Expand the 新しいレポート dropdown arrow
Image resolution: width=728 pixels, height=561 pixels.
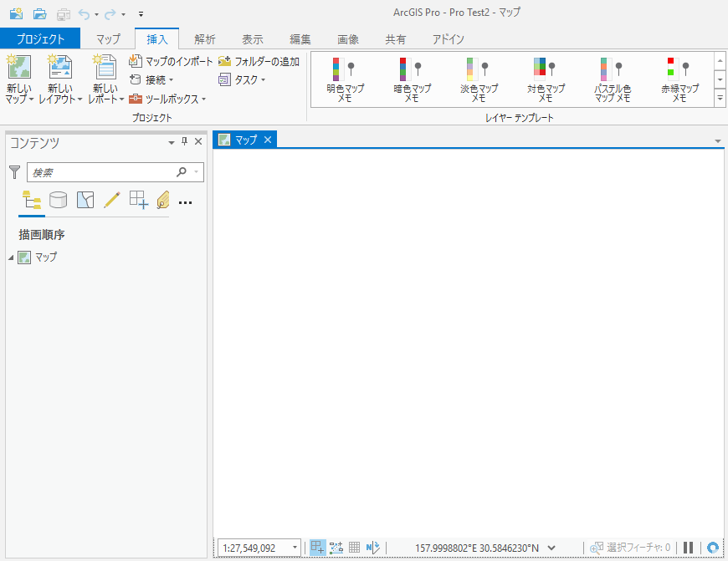pos(121,99)
